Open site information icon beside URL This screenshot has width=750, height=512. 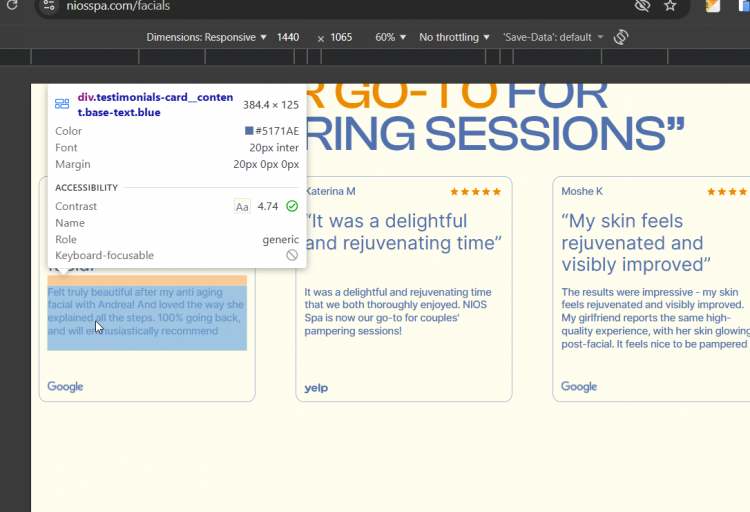pos(48,6)
